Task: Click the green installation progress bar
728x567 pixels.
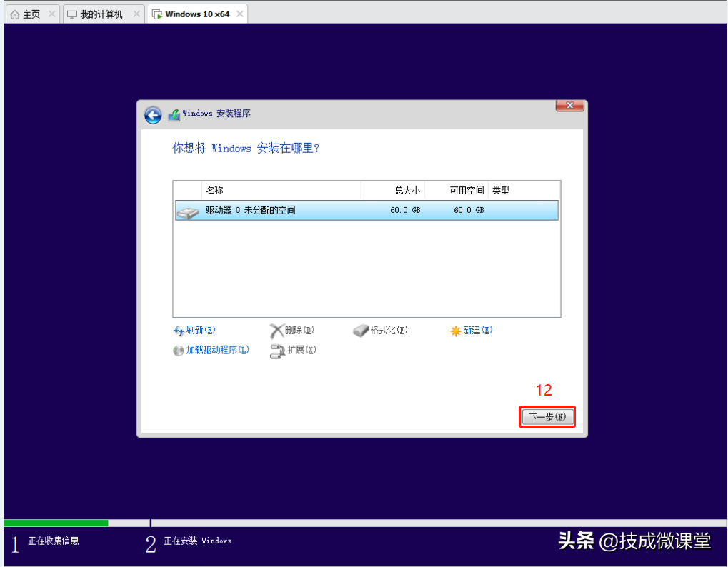Action: pos(56,523)
